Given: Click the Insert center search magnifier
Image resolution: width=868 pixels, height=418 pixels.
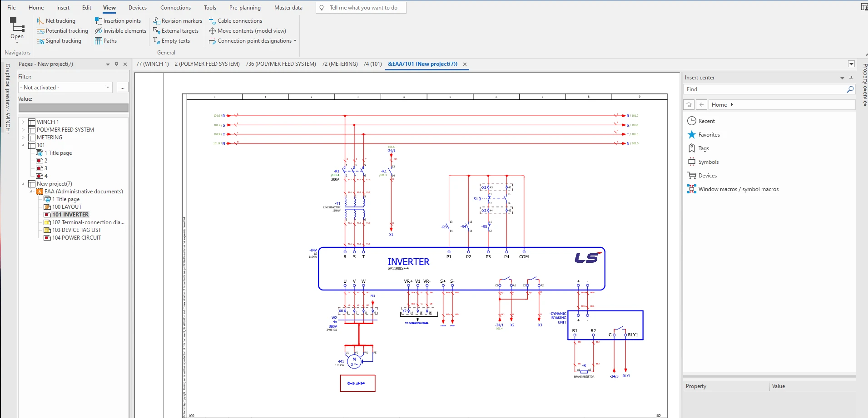Looking at the screenshot, I should click(x=850, y=89).
